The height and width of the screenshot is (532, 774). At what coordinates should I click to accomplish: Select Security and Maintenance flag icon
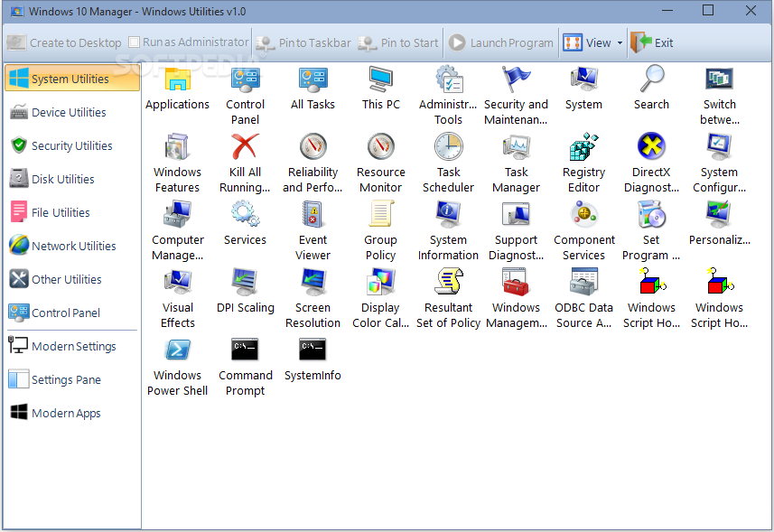[516, 79]
